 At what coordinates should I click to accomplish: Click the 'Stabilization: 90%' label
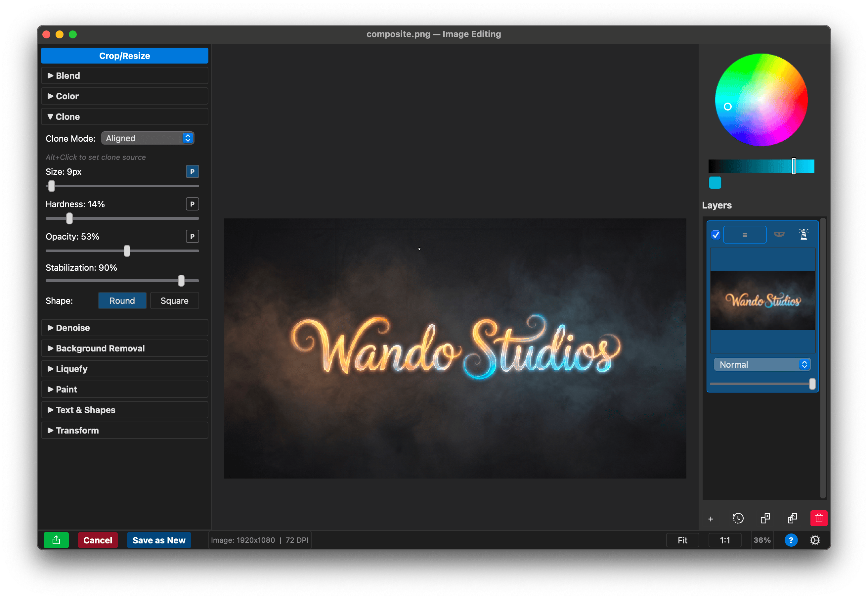81,268
